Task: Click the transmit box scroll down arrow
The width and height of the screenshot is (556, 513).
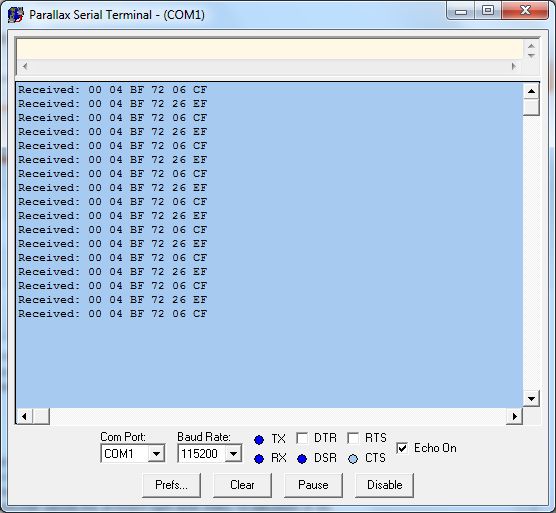Action: [x=531, y=56]
